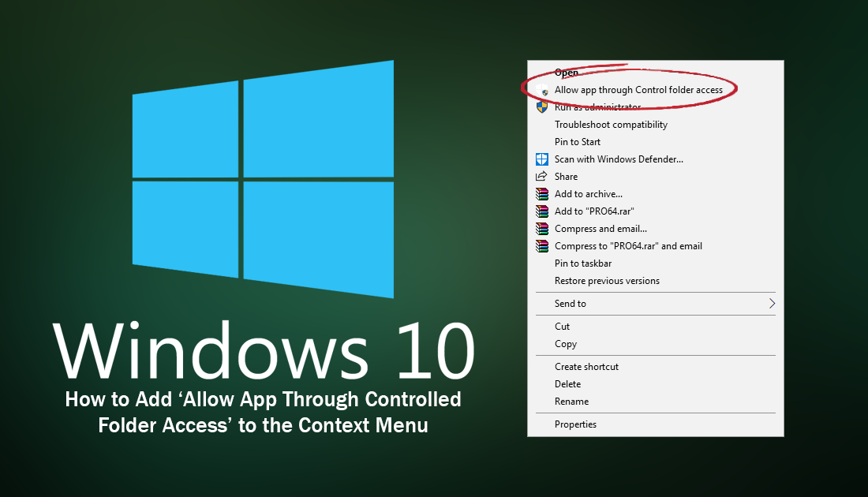Select Pin to taskbar
The width and height of the screenshot is (868, 497).
pyautogui.click(x=656, y=263)
